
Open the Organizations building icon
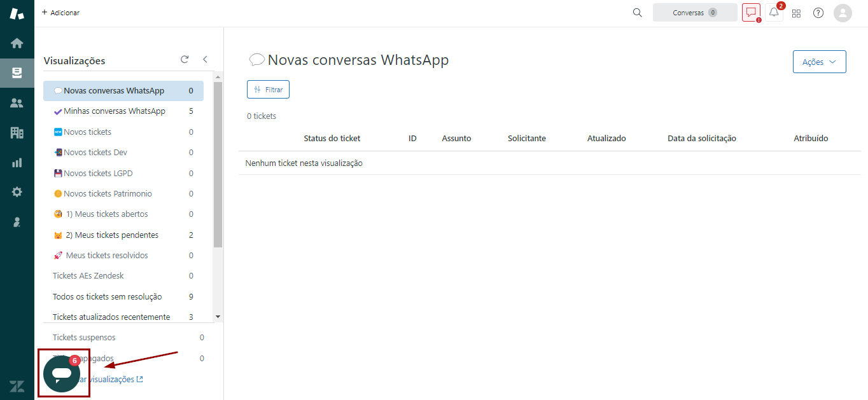pyautogui.click(x=17, y=133)
